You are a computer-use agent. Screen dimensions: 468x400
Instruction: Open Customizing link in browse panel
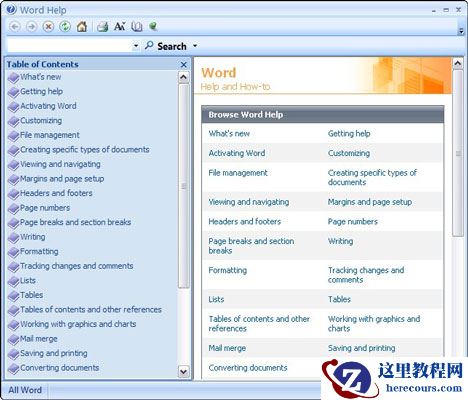[x=349, y=153]
